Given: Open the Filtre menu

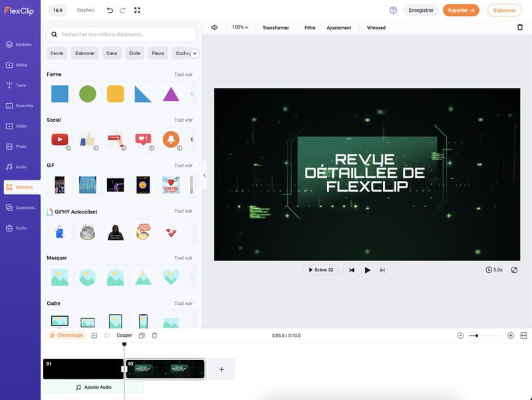Looking at the screenshot, I should [310, 28].
